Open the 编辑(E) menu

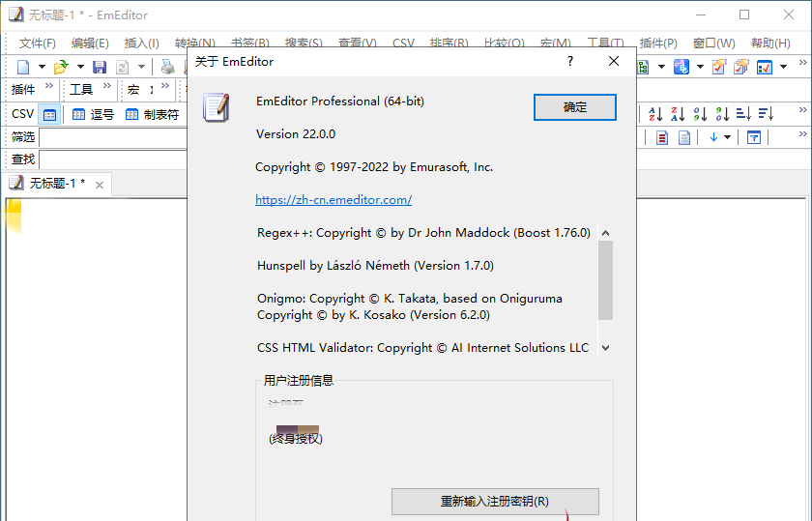point(90,43)
